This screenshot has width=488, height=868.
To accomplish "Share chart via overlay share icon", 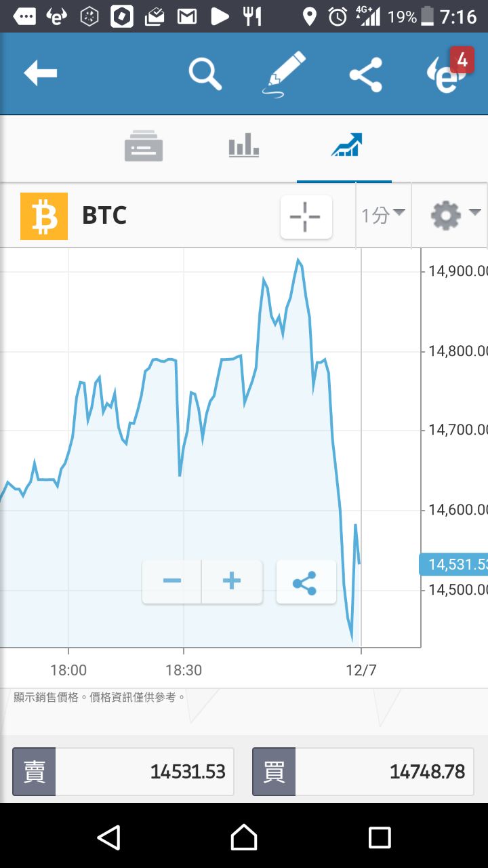I will [306, 582].
